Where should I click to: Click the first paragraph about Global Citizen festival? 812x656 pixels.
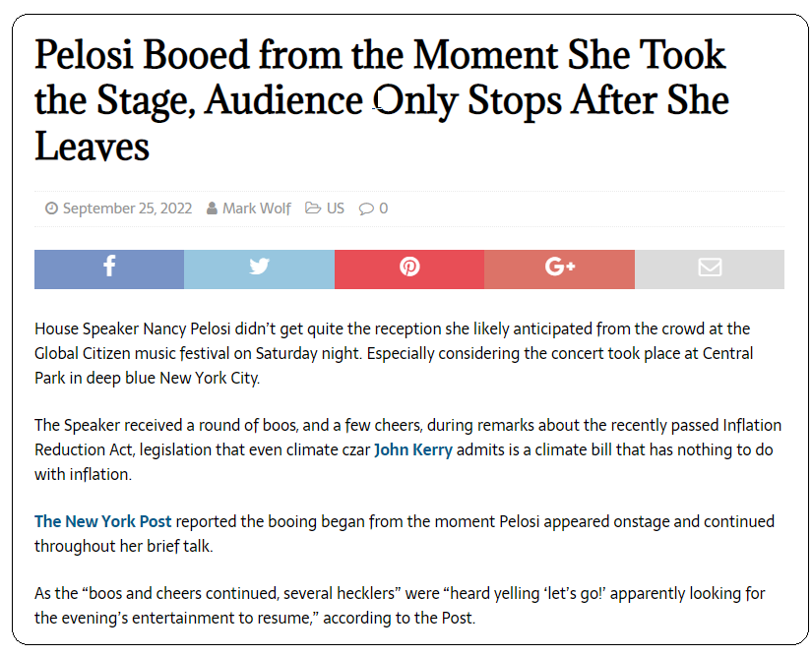[x=394, y=353]
